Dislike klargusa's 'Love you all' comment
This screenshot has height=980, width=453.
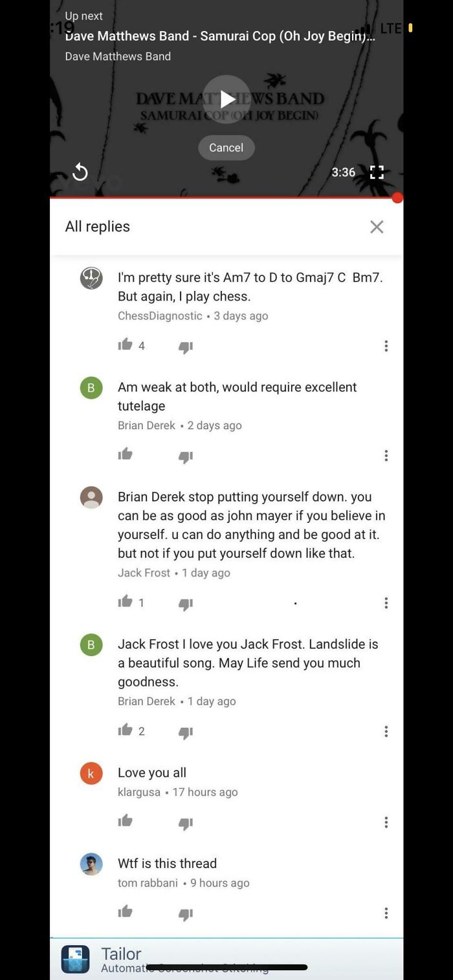pyautogui.click(x=185, y=822)
